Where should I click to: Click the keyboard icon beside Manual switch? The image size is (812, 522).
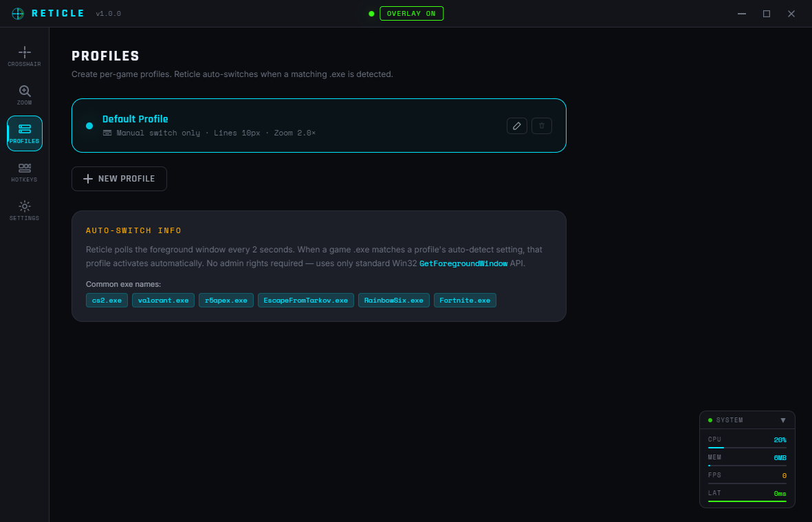point(107,133)
